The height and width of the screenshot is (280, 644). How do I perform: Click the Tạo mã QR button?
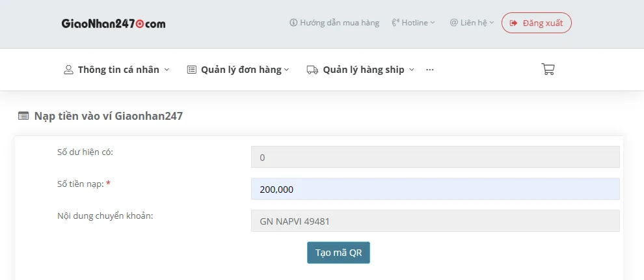[x=338, y=253]
